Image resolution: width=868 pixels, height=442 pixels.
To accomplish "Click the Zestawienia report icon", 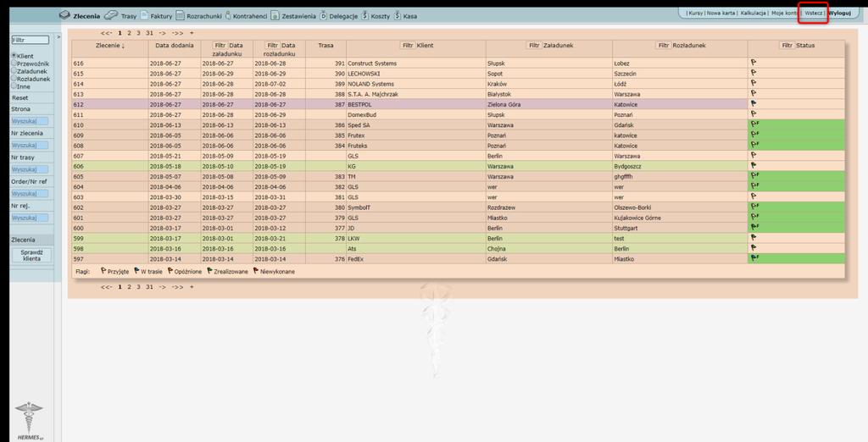I will click(x=275, y=15).
